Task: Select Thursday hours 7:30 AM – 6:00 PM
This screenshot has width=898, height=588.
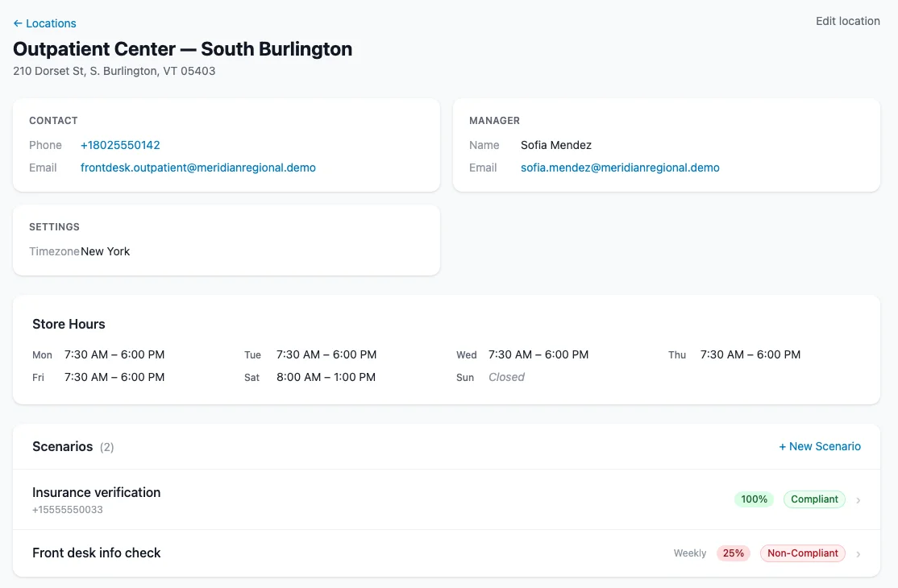Action: pos(750,354)
